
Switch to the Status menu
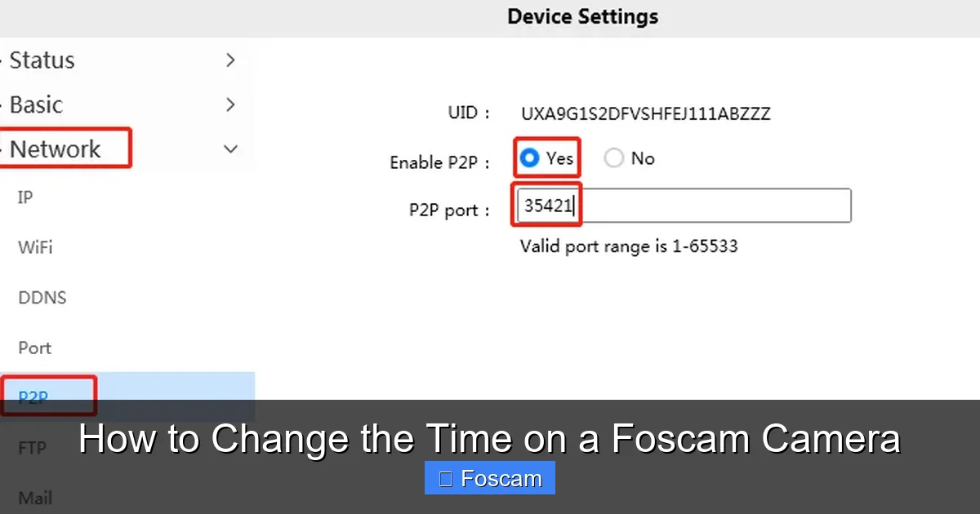click(x=42, y=60)
